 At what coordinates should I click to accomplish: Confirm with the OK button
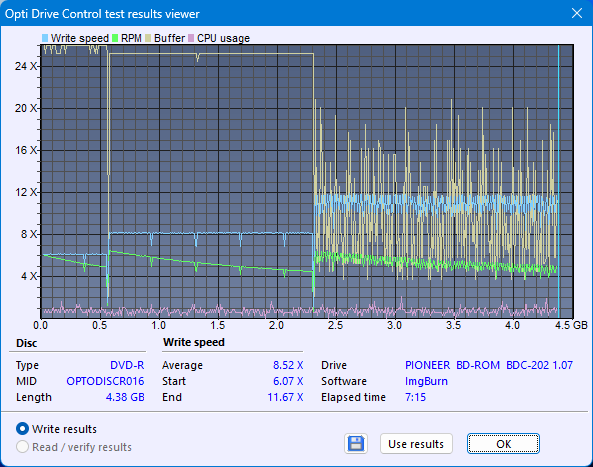[x=503, y=444]
